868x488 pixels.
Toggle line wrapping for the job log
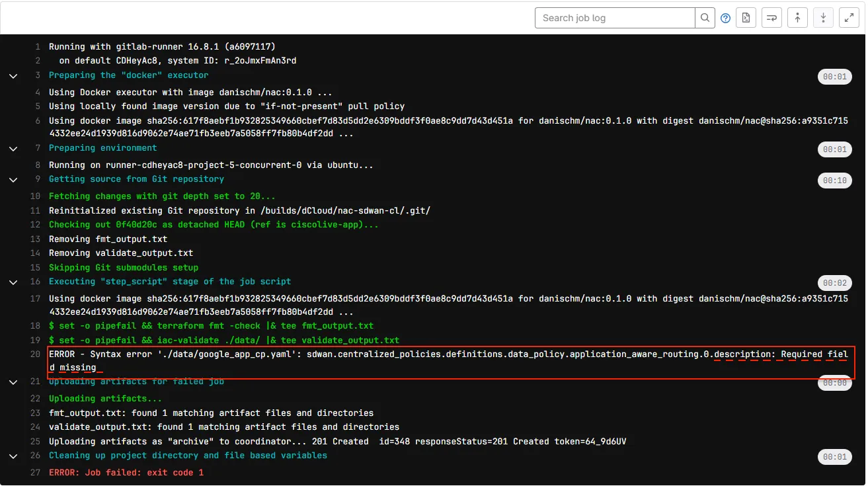[771, 17]
